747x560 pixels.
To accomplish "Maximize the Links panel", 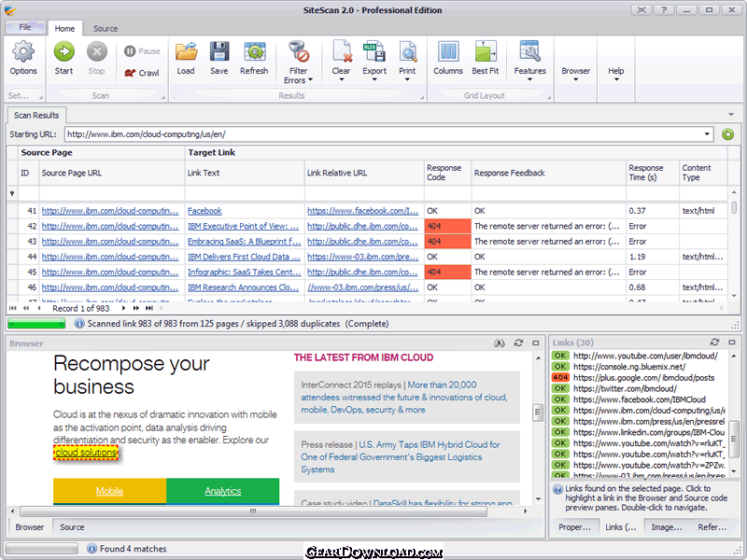I will coord(732,342).
